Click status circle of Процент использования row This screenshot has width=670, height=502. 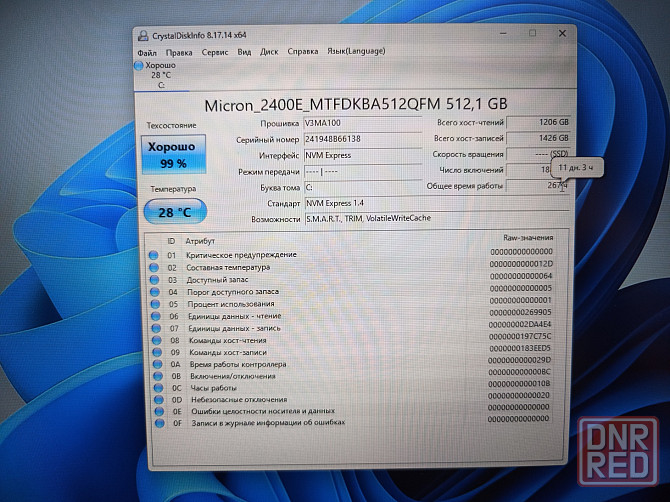pyautogui.click(x=155, y=304)
